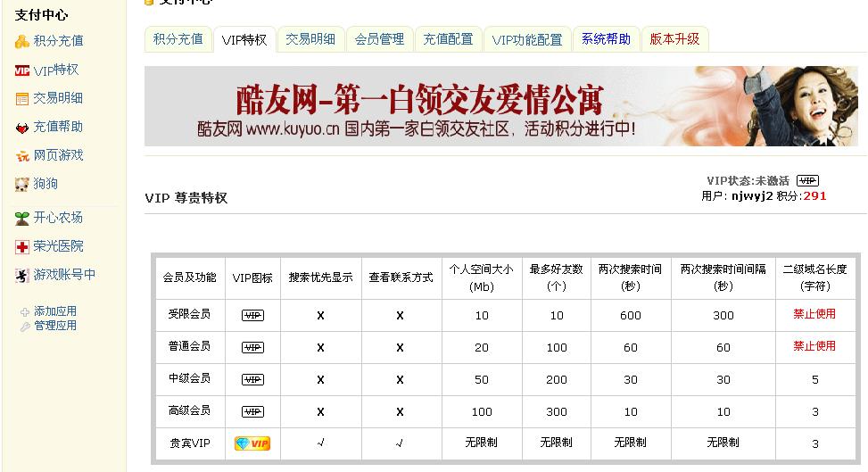Open the 系统帮助 tab
868x472 pixels.
pos(606,39)
